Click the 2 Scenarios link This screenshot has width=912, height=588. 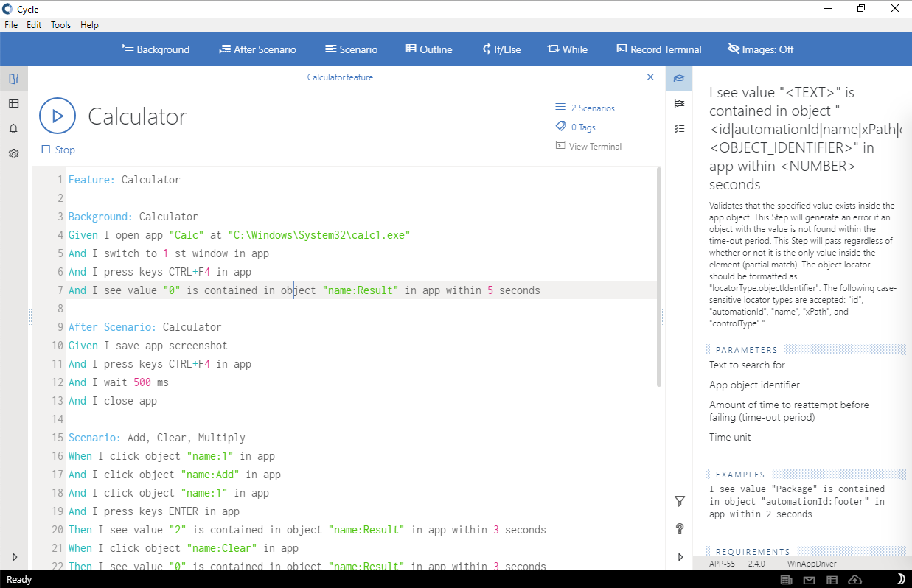[x=585, y=108]
